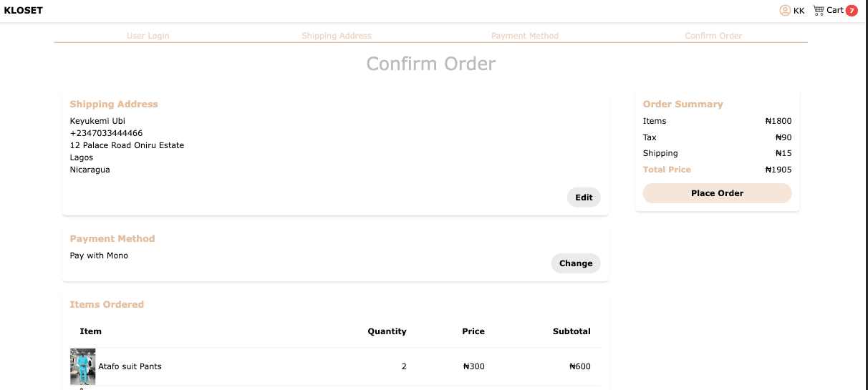Screen dimensions: 868x390
Task: Click the Confirm Order page heading
Action: (431, 64)
